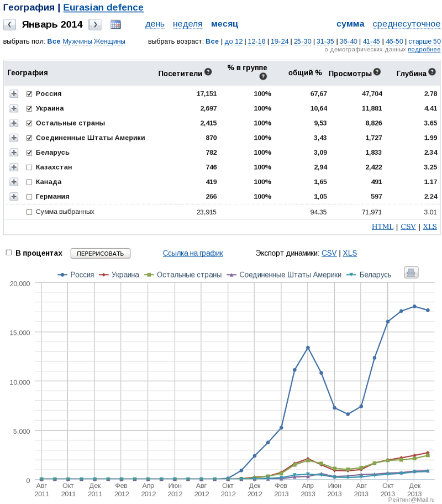Screen dimensions: 442x504
Task: Click Россия visitors value 17,151
Action: point(207,94)
